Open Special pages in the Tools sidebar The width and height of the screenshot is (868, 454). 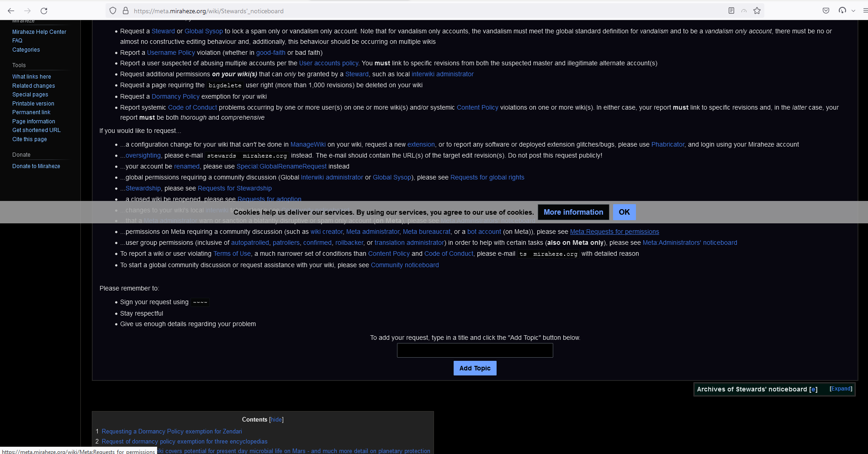30,95
